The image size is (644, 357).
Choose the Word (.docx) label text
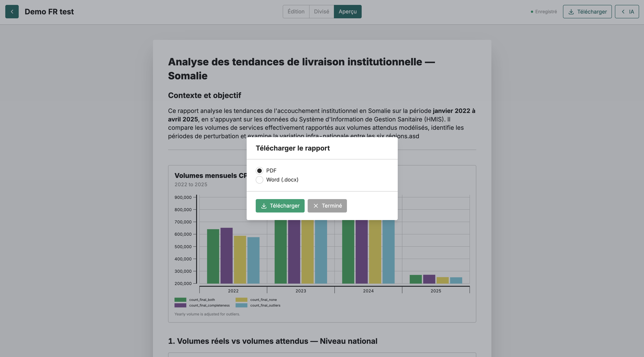[x=282, y=180]
